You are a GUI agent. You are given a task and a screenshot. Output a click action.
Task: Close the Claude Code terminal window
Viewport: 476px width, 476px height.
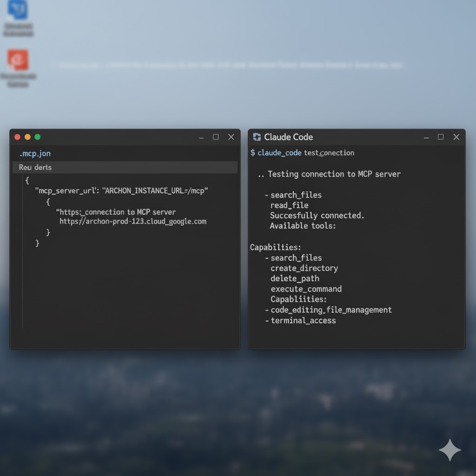[456, 137]
